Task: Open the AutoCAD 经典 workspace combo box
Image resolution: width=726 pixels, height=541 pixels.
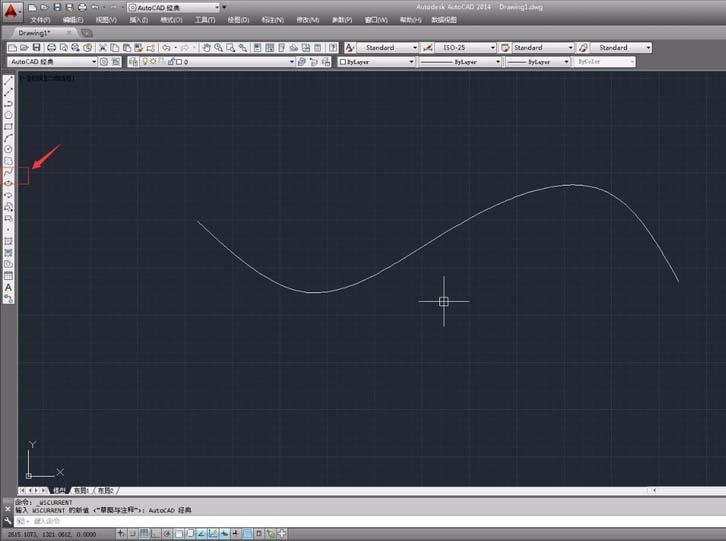Action: pyautogui.click(x=52, y=62)
